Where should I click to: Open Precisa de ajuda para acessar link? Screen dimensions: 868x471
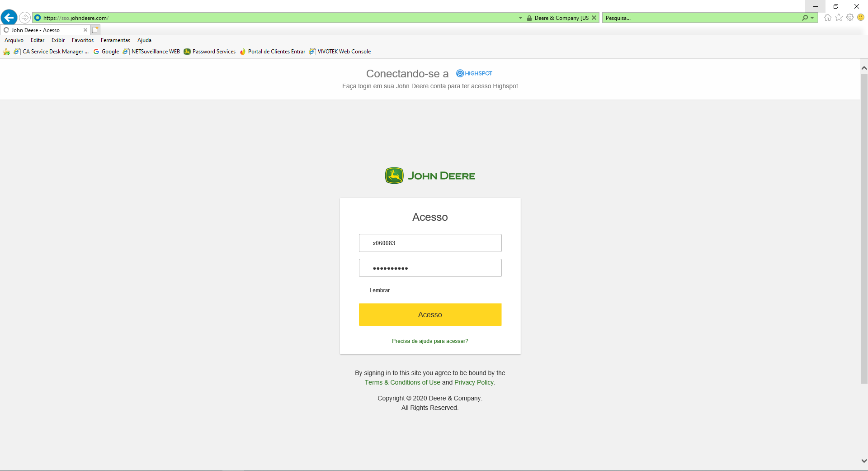[430, 341]
